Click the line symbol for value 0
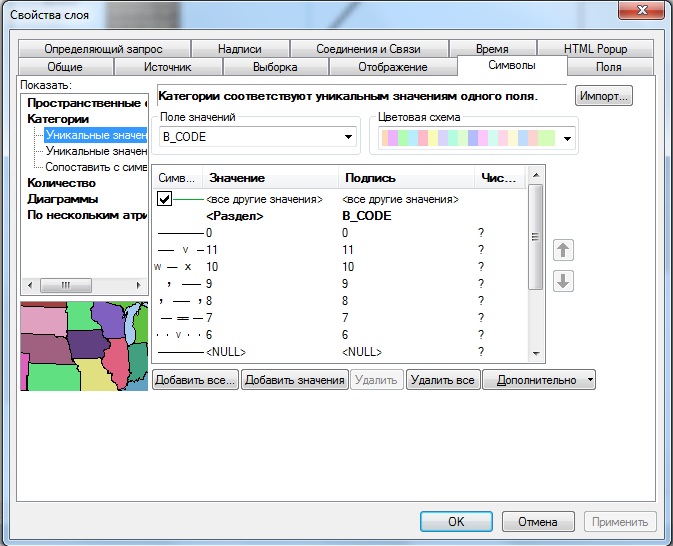The width and height of the screenshot is (673, 546). (x=180, y=233)
